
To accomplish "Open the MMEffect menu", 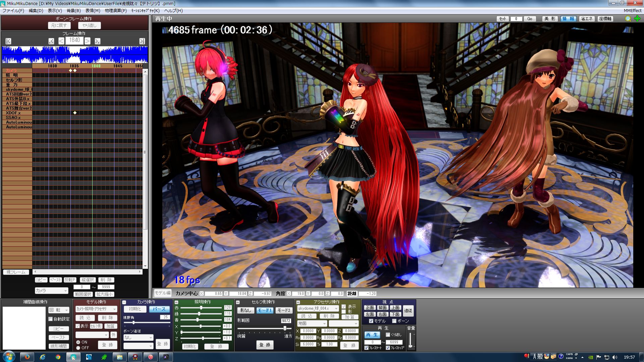I will pos(633,11).
